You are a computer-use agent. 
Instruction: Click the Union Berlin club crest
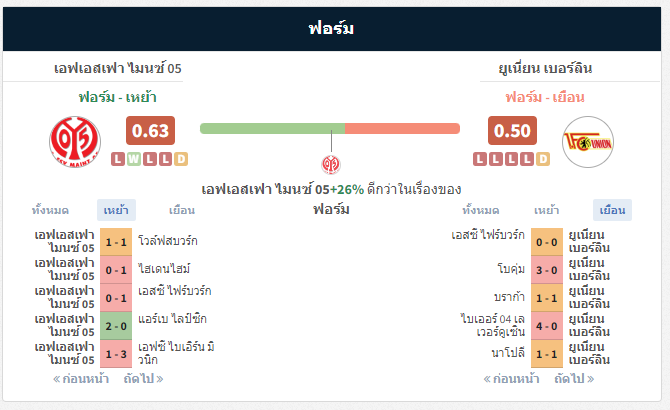coord(588,142)
